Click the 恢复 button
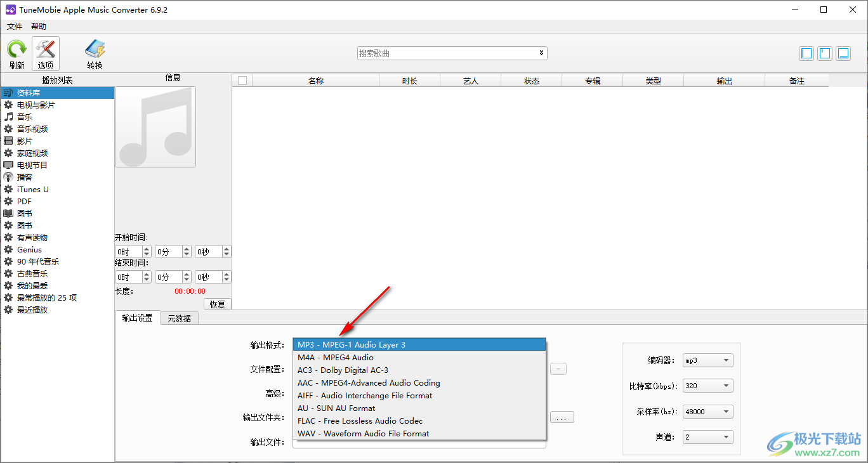Screen dimensions: 868x463 tap(218, 304)
